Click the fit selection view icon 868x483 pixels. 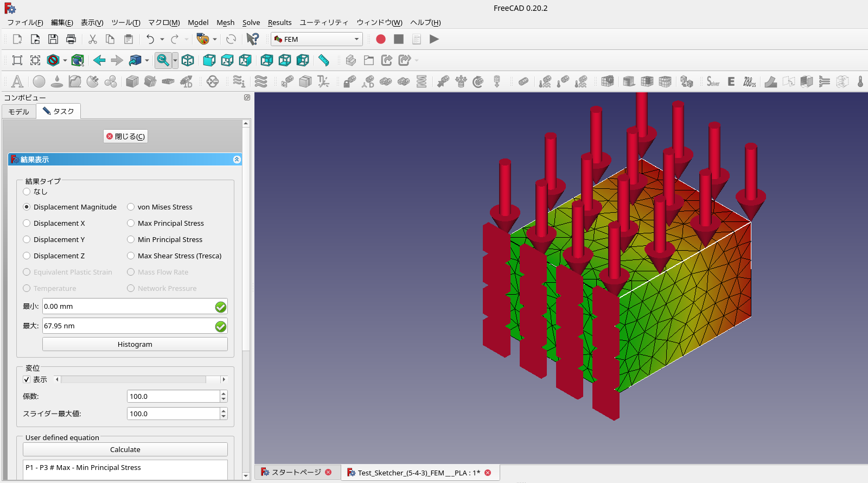point(35,60)
